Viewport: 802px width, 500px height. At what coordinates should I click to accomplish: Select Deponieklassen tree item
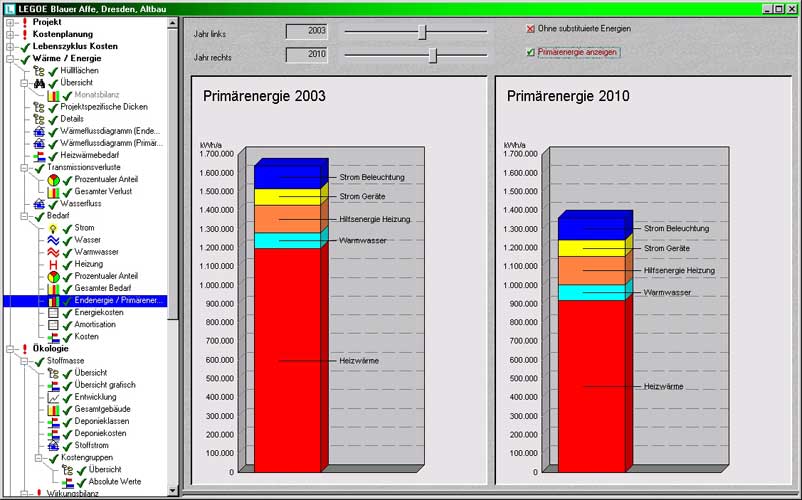click(102, 421)
